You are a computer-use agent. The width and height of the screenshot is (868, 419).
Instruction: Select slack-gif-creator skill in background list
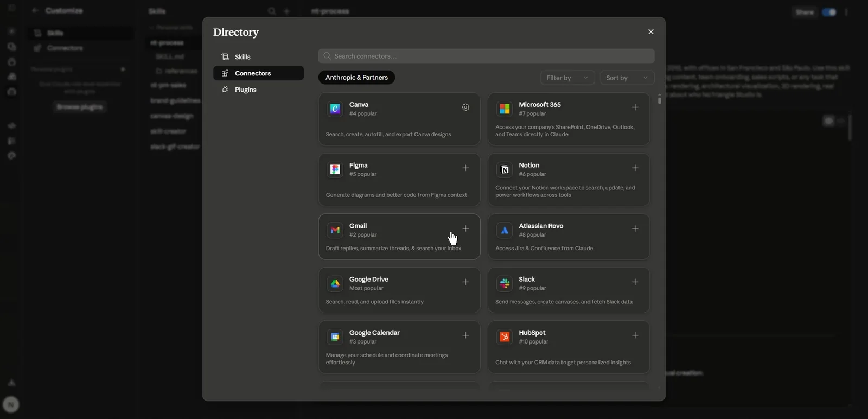[x=175, y=147]
